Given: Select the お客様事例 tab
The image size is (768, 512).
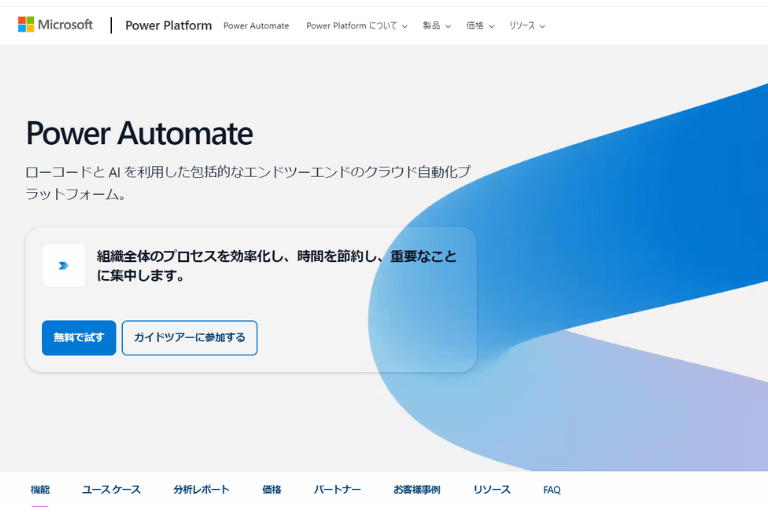Looking at the screenshot, I should click(417, 489).
